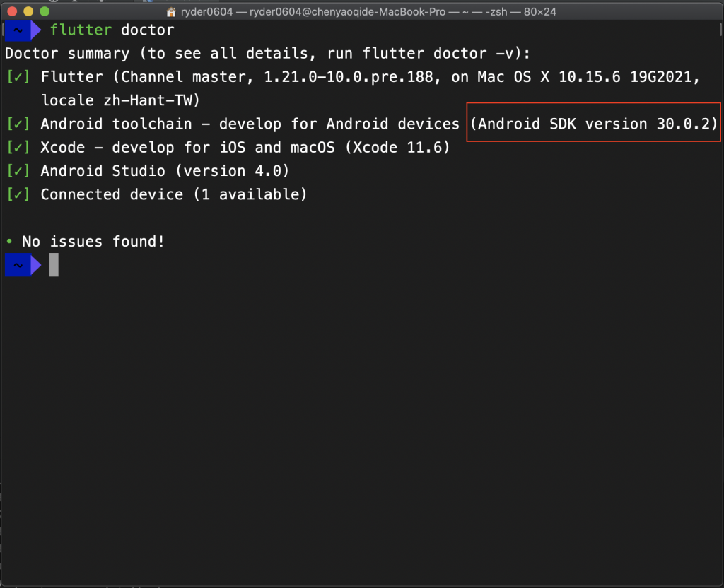
Task: Click the checkmark next to Android toolchain
Action: (18, 124)
